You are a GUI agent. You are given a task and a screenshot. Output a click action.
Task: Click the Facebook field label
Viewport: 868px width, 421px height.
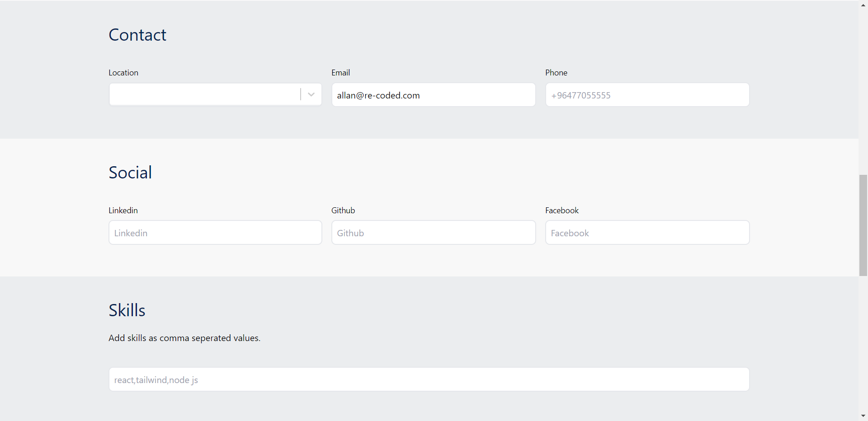tap(561, 210)
